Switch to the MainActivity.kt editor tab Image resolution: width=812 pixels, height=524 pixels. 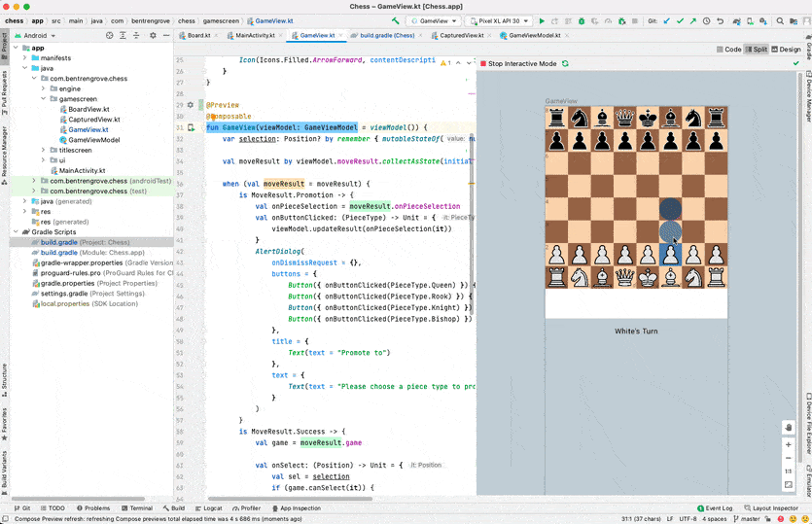[x=255, y=35]
